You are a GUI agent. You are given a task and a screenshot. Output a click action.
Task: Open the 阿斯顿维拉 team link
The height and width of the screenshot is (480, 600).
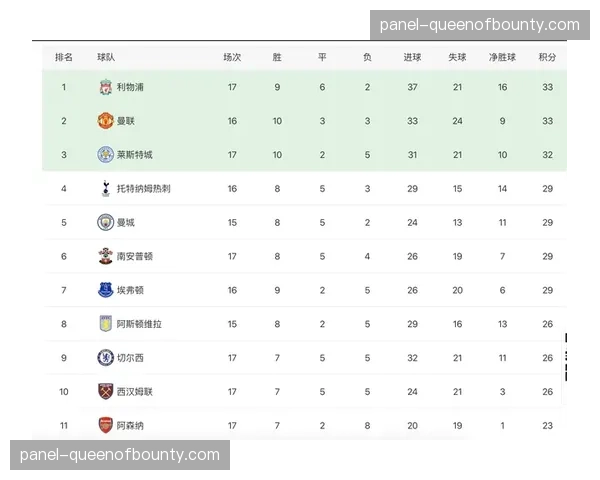pos(138,324)
